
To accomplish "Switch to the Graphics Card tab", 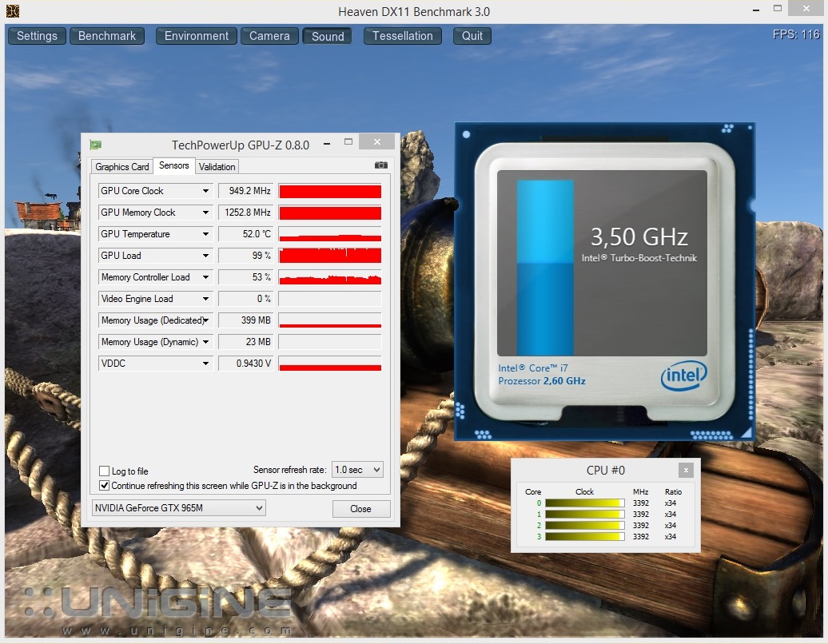I will tap(122, 167).
